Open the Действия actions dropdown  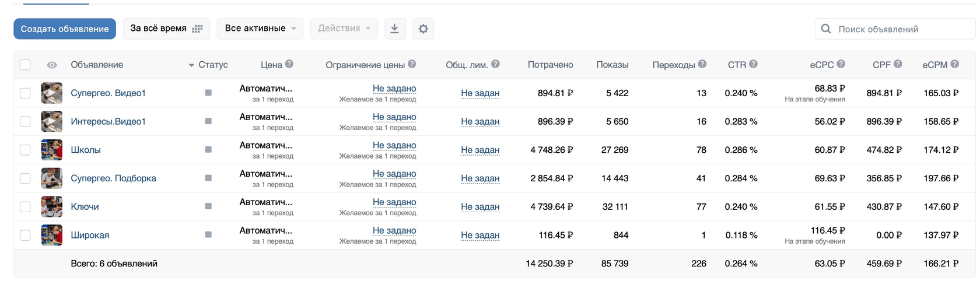click(344, 29)
